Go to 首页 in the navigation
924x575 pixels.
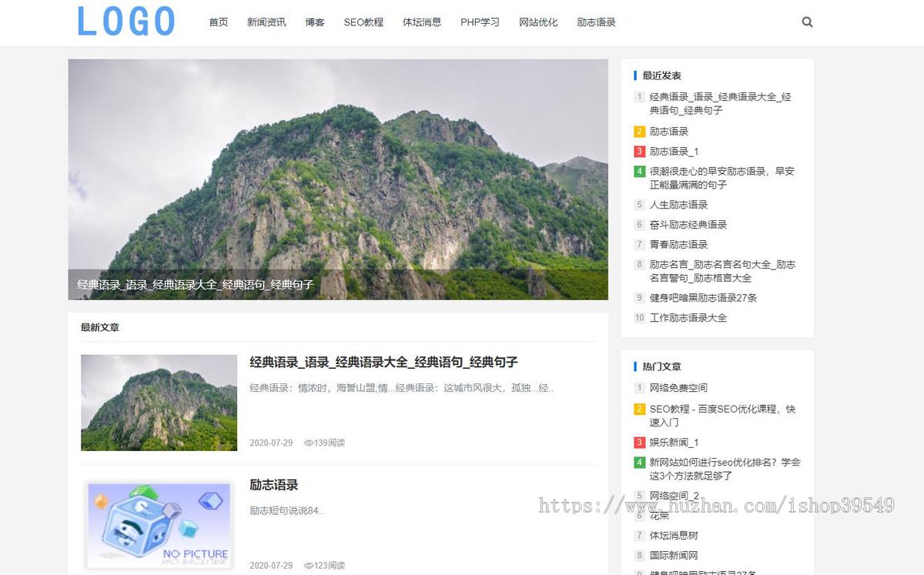219,22
